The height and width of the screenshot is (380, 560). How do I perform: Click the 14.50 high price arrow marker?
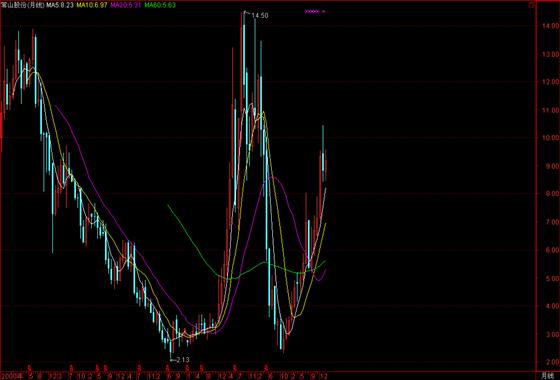[x=256, y=15]
